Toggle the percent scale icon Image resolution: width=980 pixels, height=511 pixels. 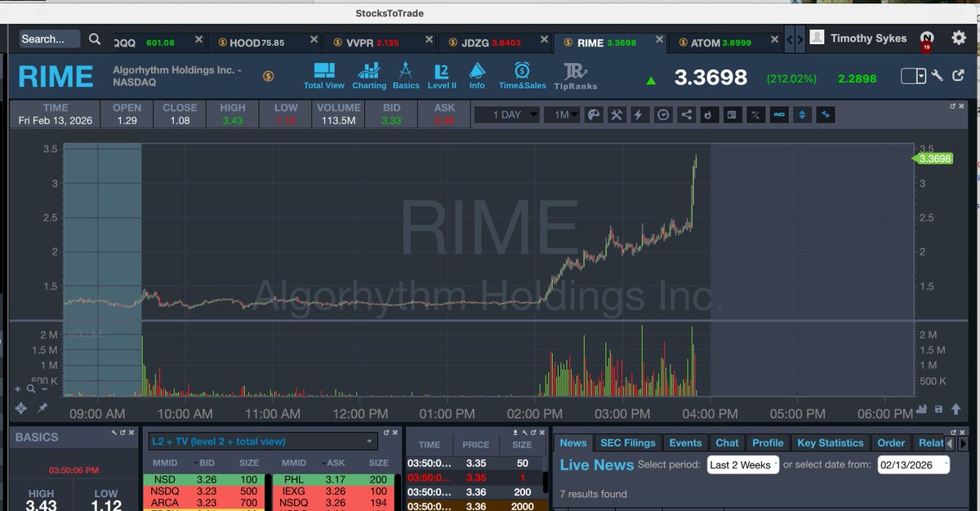coord(755,115)
